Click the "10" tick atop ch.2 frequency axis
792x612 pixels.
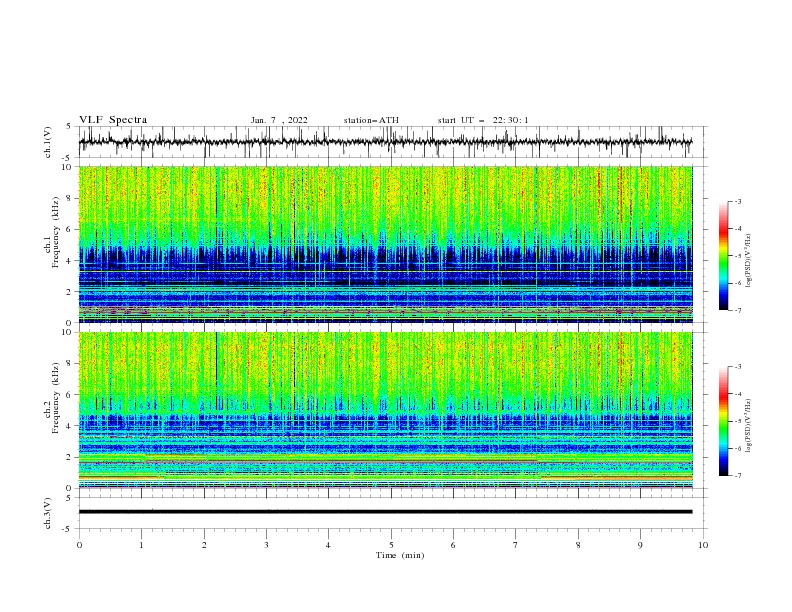tap(68, 332)
